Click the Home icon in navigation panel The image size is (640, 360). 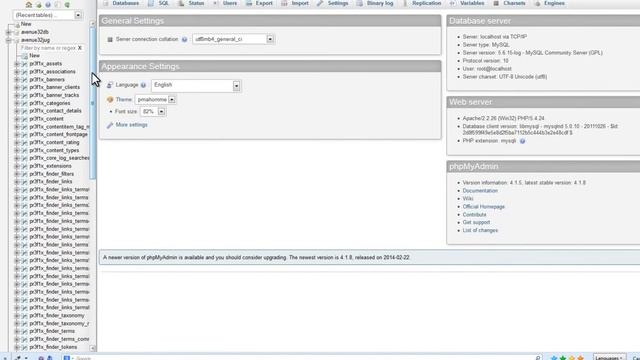click(29, 5)
